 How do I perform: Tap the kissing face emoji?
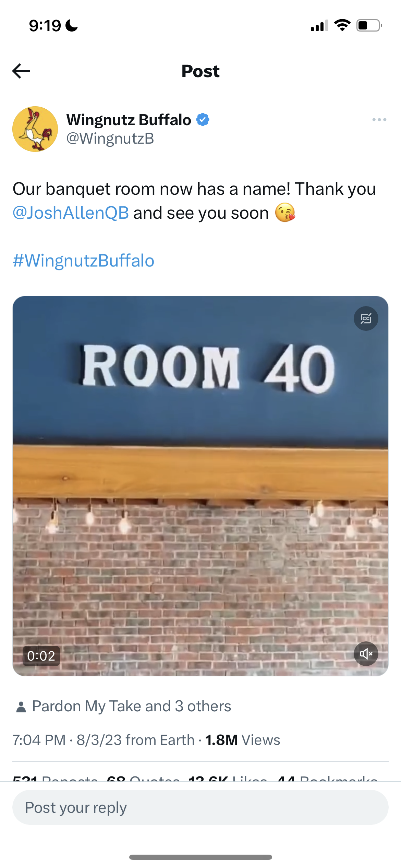pos(285,213)
